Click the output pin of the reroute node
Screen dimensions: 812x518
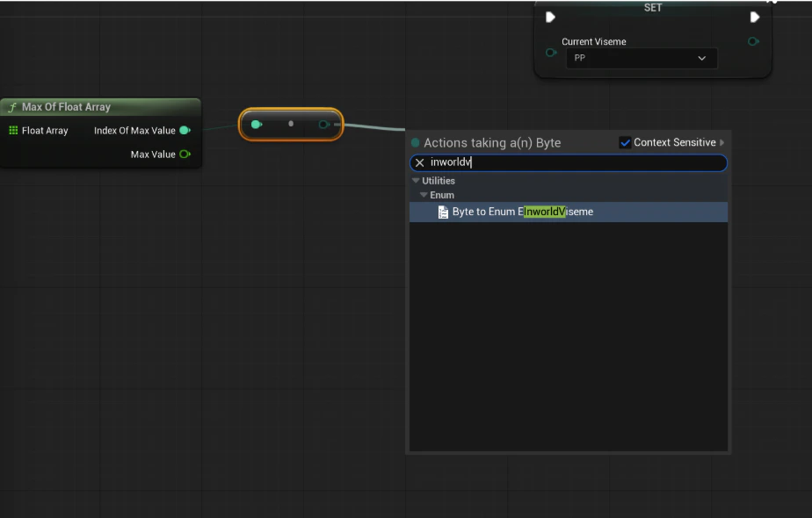click(324, 124)
